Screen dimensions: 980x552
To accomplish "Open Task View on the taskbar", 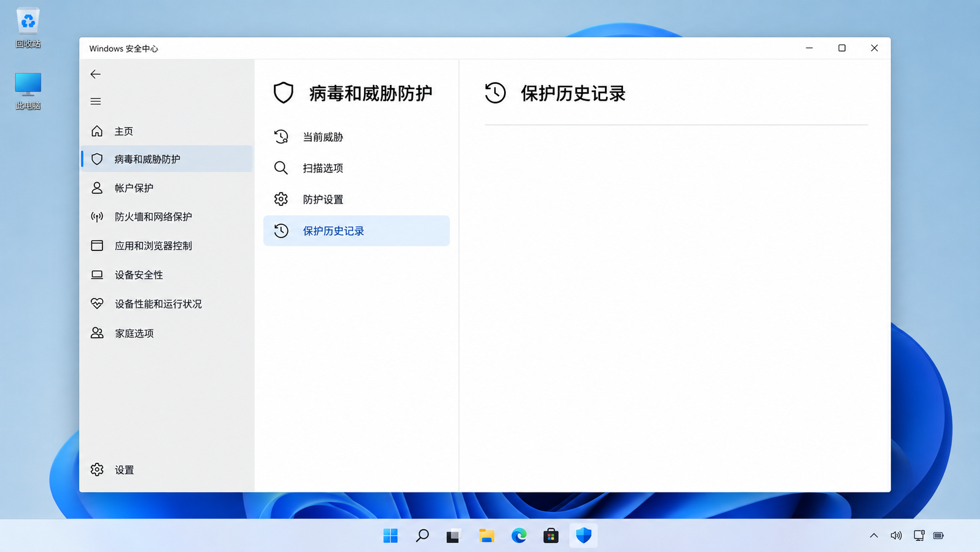I will click(x=454, y=536).
